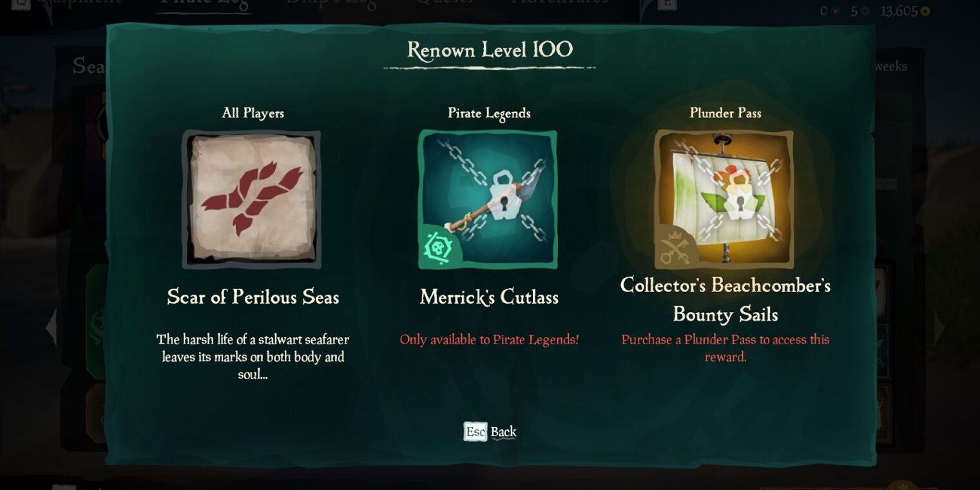Go to next level with right arrow
Viewport: 980px width, 490px height.
(x=939, y=327)
